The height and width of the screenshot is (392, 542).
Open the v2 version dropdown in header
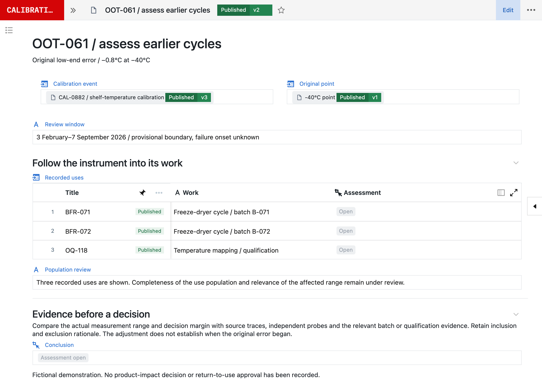(x=261, y=10)
